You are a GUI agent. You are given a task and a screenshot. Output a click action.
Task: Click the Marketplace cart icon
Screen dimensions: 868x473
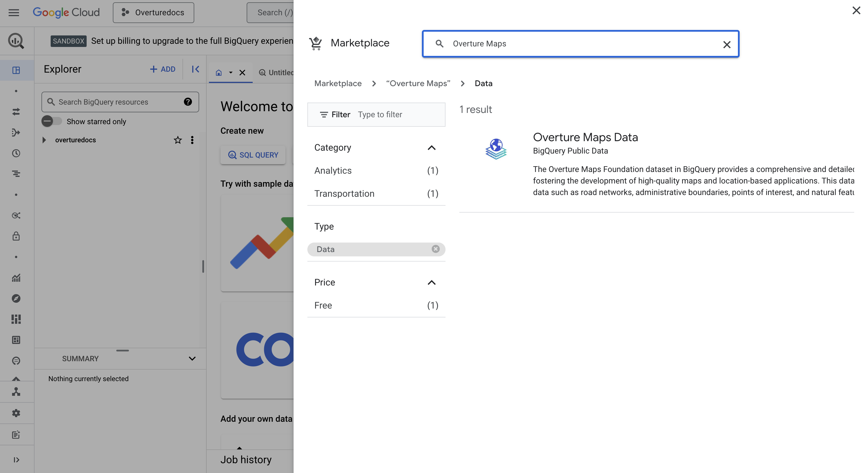coord(316,43)
